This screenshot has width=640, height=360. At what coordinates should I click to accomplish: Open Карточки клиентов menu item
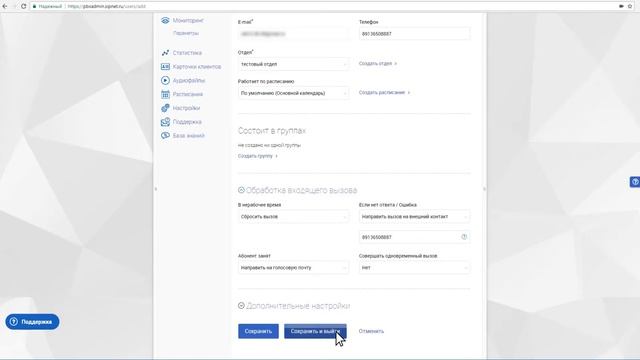coord(197,67)
